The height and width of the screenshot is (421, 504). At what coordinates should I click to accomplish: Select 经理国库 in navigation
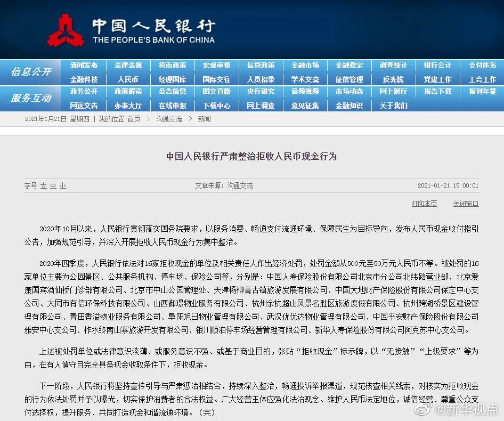[x=172, y=79]
